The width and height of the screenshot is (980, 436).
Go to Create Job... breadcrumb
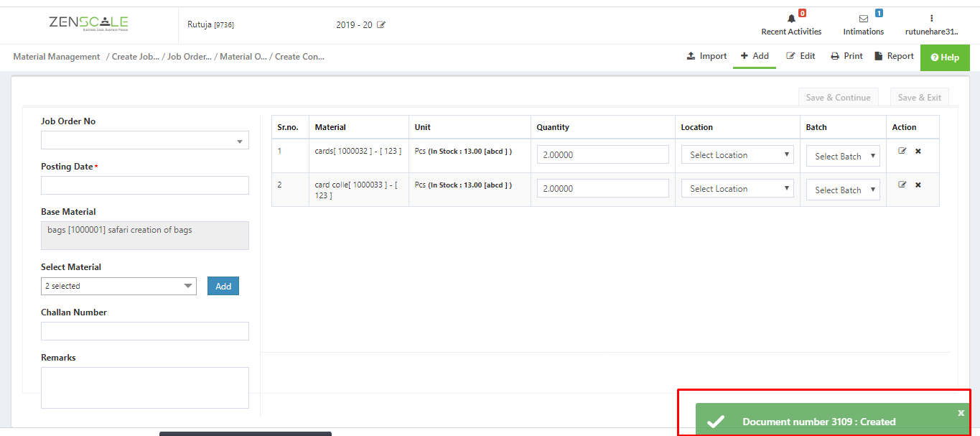click(x=136, y=57)
